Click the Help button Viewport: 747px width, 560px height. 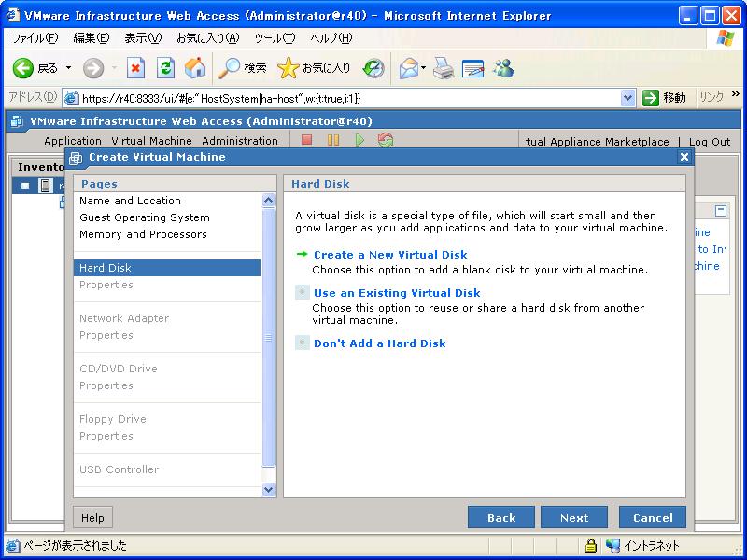(92, 518)
